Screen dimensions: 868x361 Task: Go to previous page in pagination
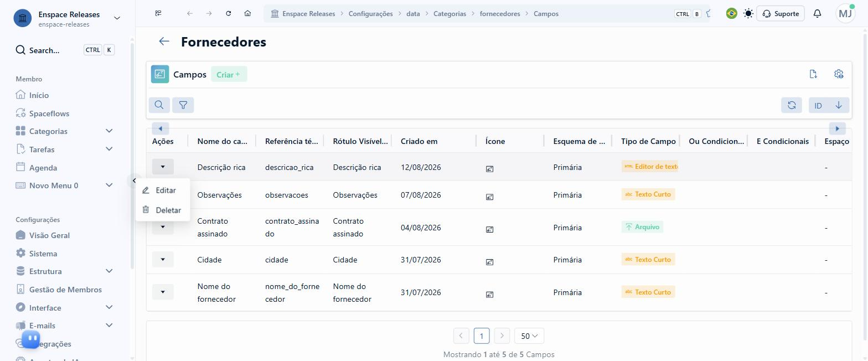click(x=461, y=336)
